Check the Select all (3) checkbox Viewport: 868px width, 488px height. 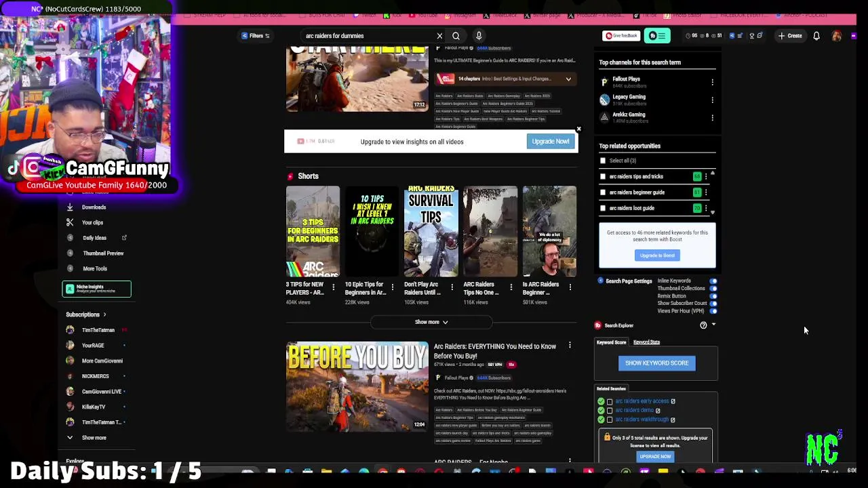point(603,161)
